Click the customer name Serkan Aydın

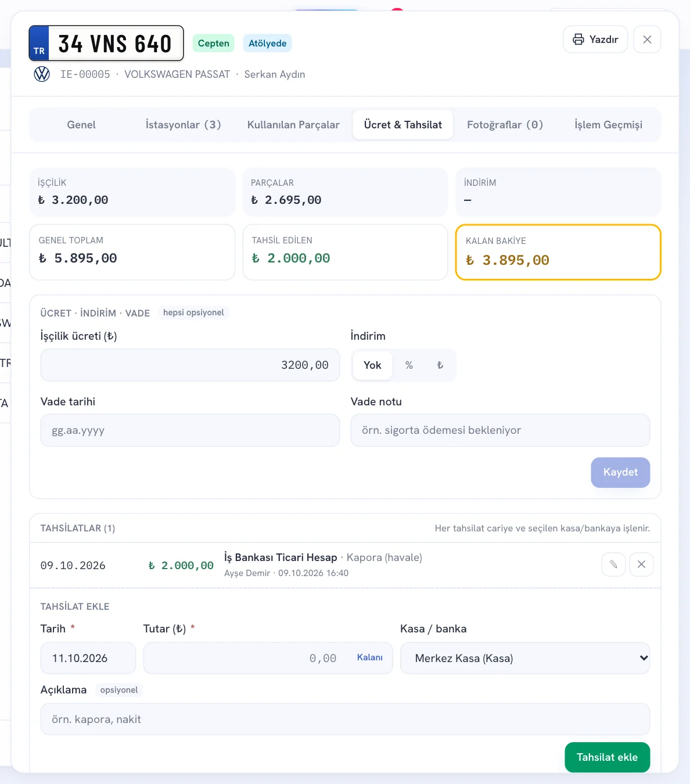pos(275,74)
